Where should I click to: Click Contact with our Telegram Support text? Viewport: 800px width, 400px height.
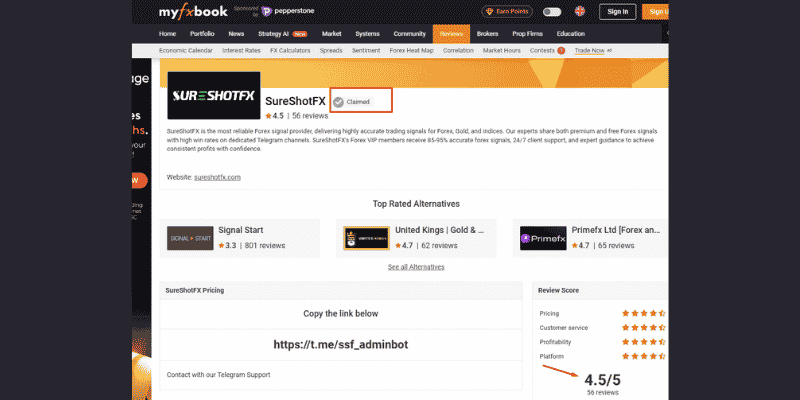(x=218, y=374)
